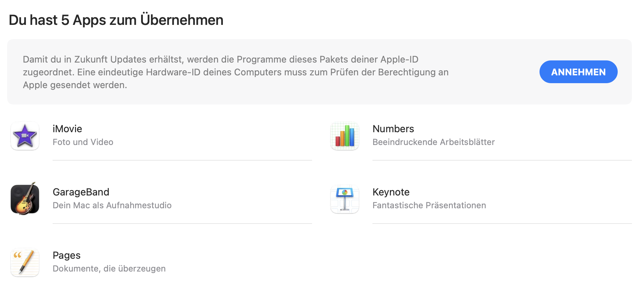This screenshot has width=644, height=290.
Task: Click the Keynote app name
Action: pyautogui.click(x=391, y=192)
